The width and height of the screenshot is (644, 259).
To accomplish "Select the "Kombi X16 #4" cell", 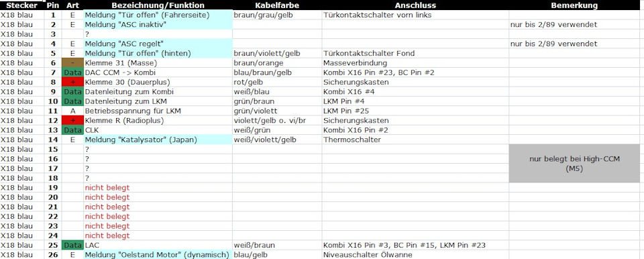I will (x=415, y=92).
